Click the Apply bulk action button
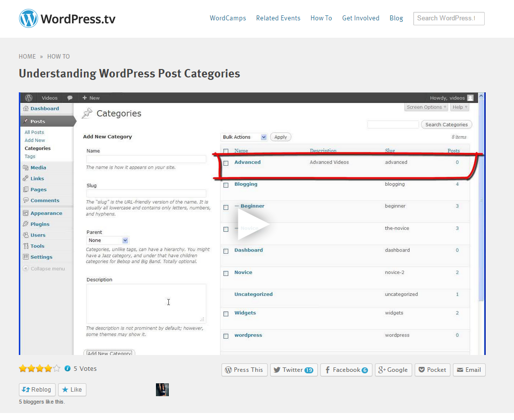514x420 pixels. 281,137
